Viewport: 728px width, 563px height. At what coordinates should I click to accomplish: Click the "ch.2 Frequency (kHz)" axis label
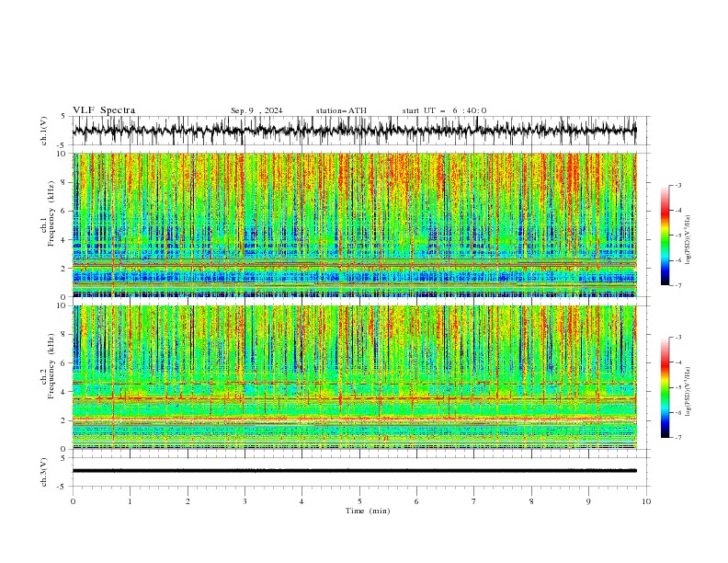48,366
